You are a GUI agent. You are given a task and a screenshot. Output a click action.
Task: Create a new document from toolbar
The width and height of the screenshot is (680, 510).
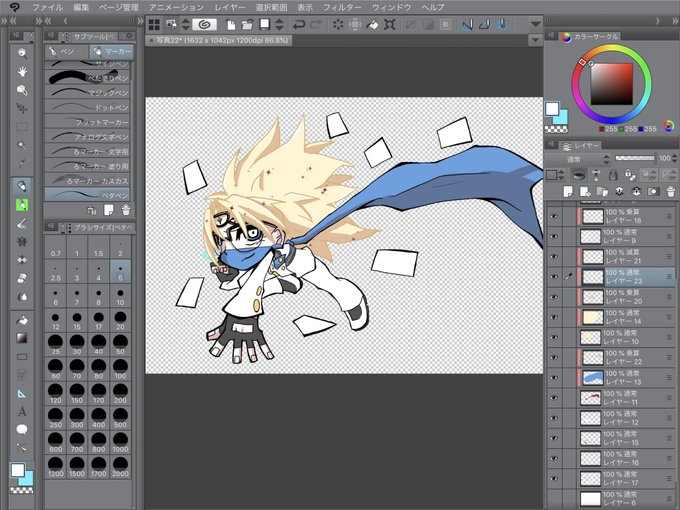pos(231,25)
